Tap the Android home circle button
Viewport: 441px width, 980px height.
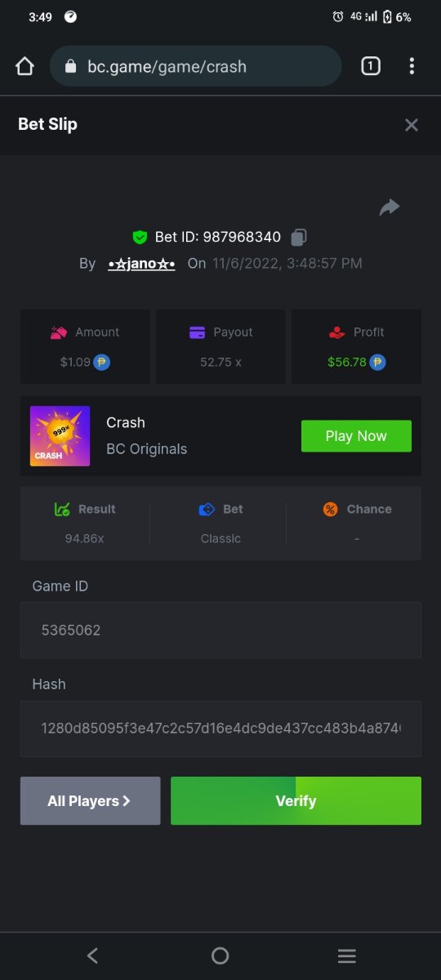pos(220,955)
